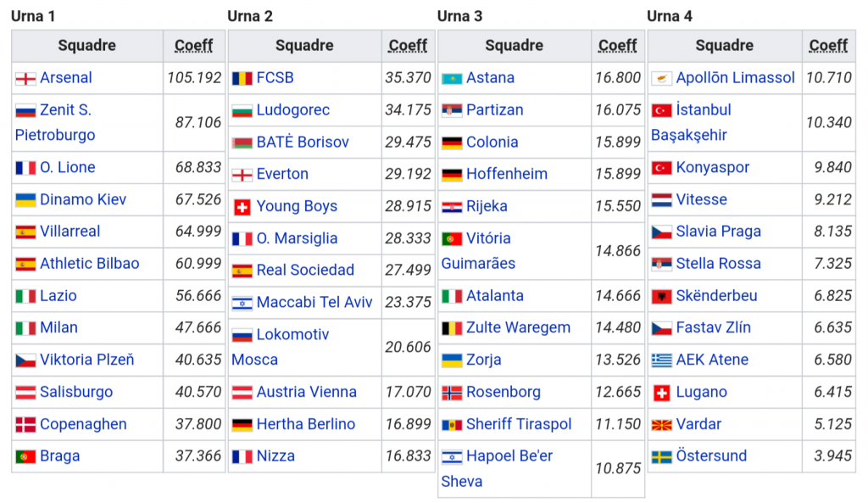Click the Squadre header in Urna 2

click(x=304, y=46)
